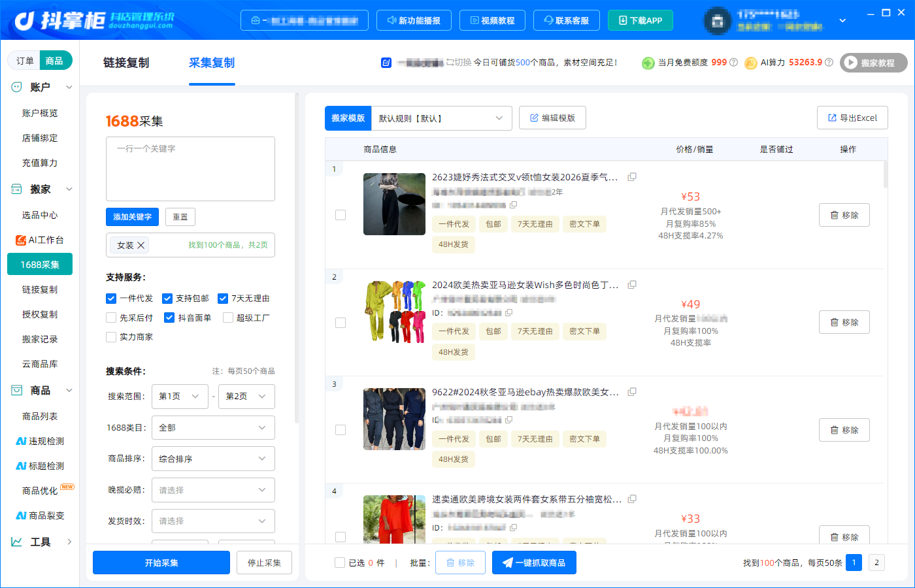Open AI 商品裂变 in sidebar
This screenshot has width=915, height=588.
[40, 515]
